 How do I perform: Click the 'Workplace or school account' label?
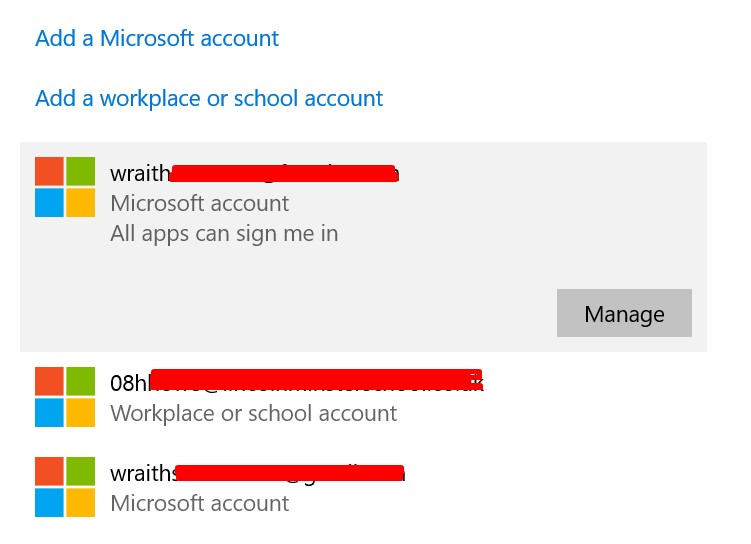(x=253, y=413)
